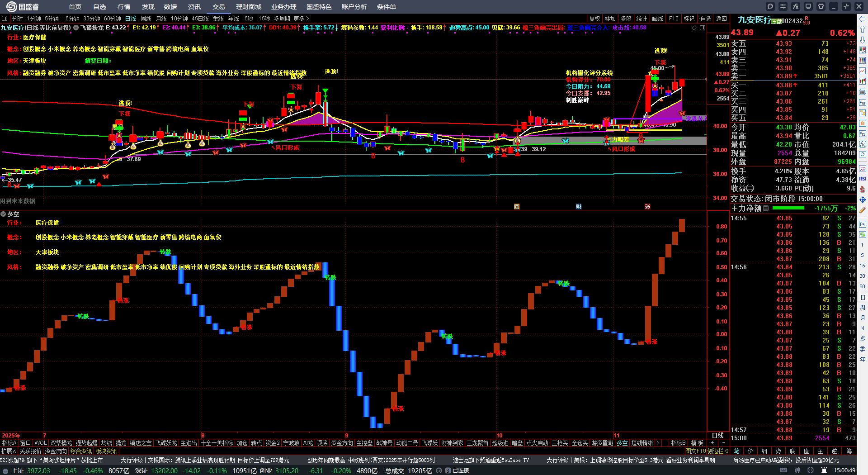Expand the circle arrow beside 飞碟妖龙
Screen dimensions: 868x475
click(76, 28)
